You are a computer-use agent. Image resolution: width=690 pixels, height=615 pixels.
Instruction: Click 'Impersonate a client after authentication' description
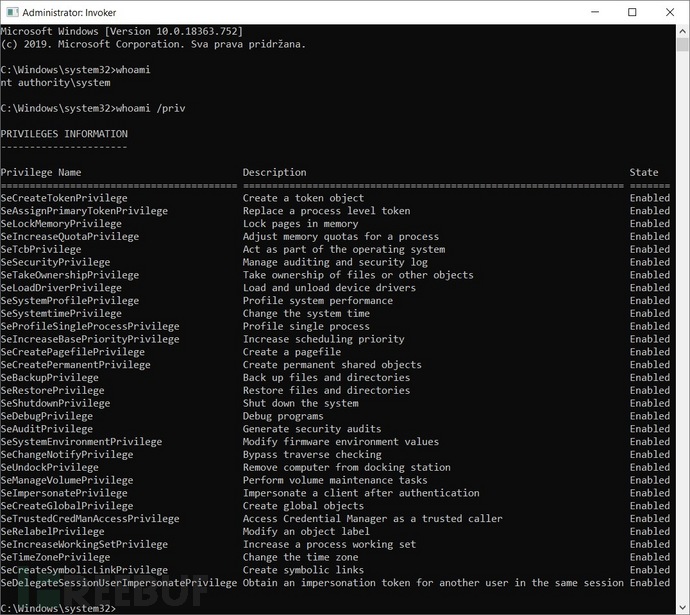pos(361,493)
